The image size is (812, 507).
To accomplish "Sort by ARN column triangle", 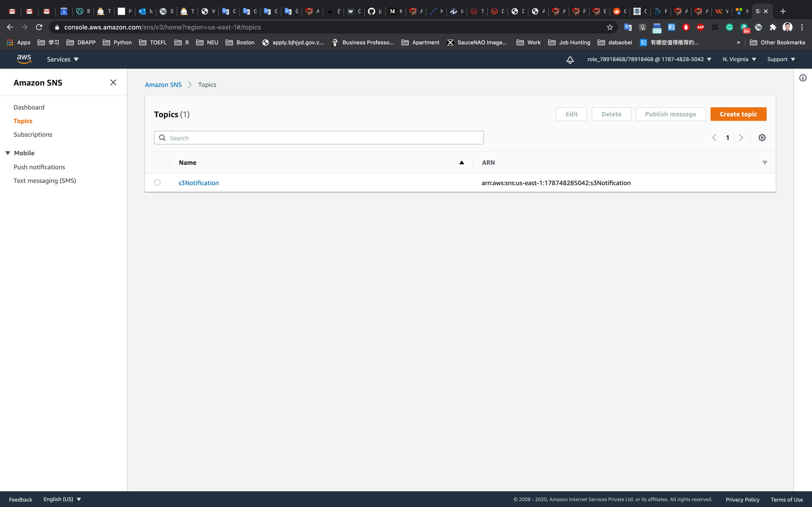I will tap(764, 163).
